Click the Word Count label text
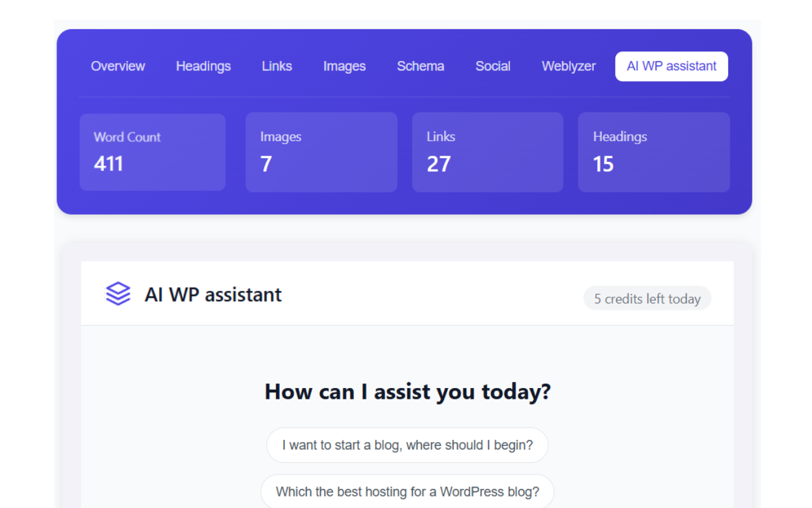Screen dimensions: 812x508 pyautogui.click(x=126, y=137)
